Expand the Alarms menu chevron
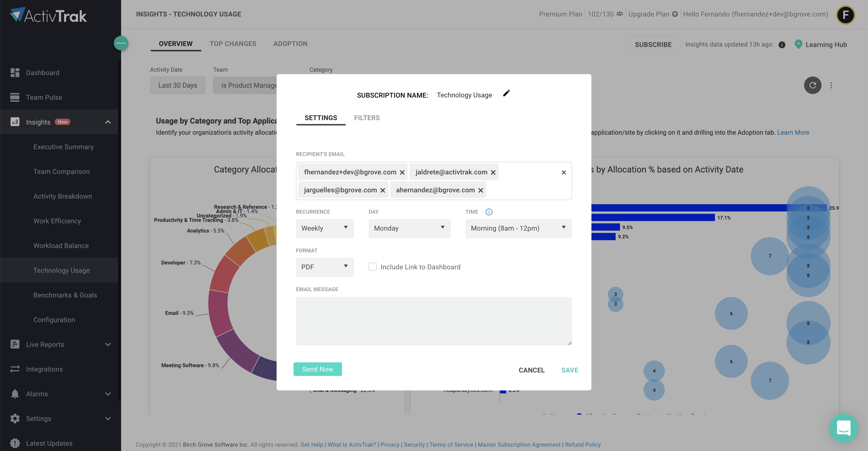The height and width of the screenshot is (451, 868). (x=108, y=394)
